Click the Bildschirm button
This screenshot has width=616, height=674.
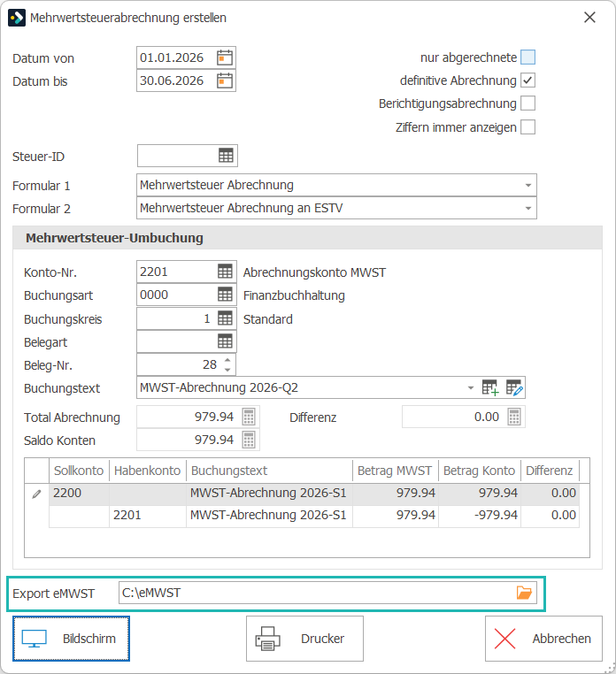click(71, 639)
